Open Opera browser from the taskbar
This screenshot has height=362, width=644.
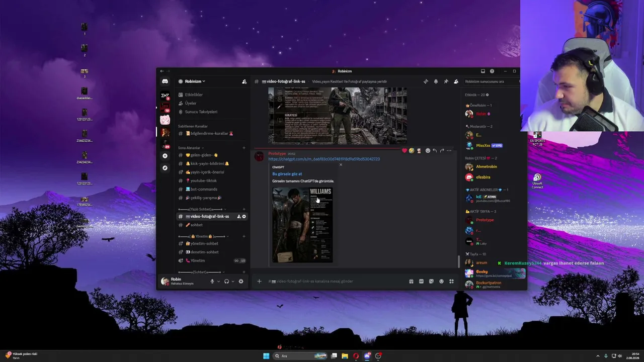356,356
